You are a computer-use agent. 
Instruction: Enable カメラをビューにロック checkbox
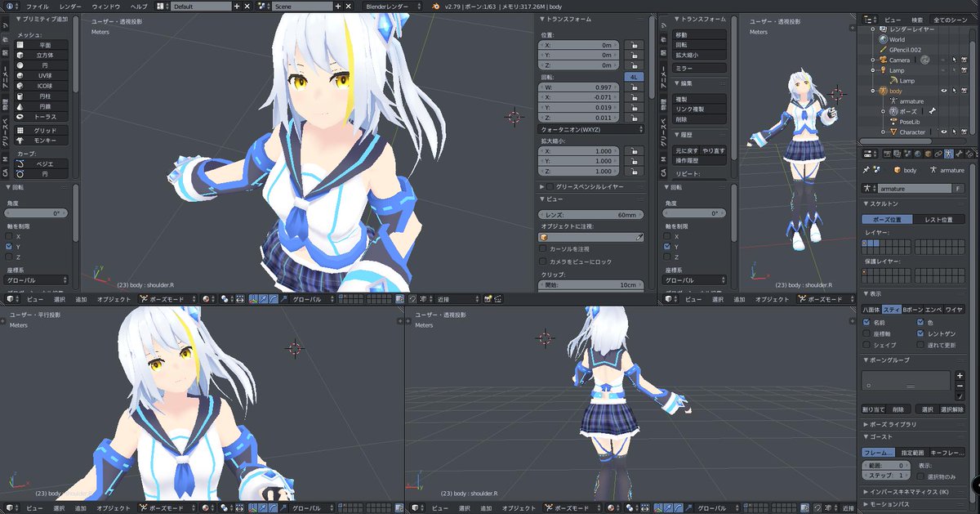[x=543, y=261]
